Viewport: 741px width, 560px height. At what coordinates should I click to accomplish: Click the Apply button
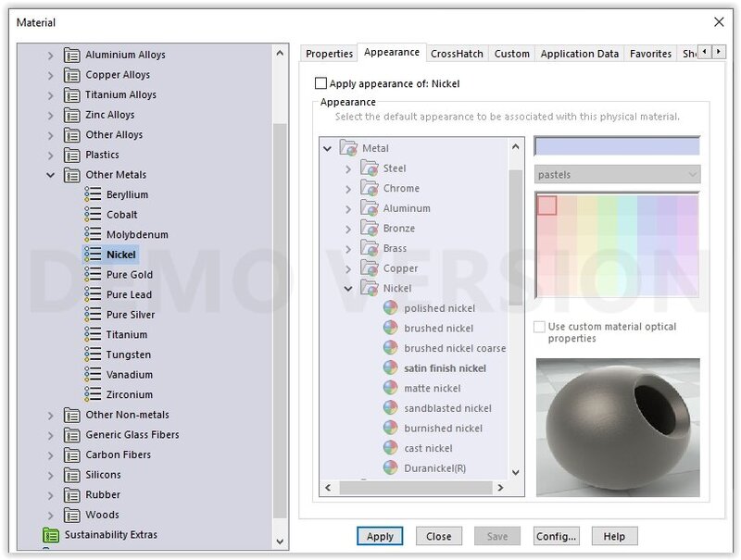pos(380,536)
